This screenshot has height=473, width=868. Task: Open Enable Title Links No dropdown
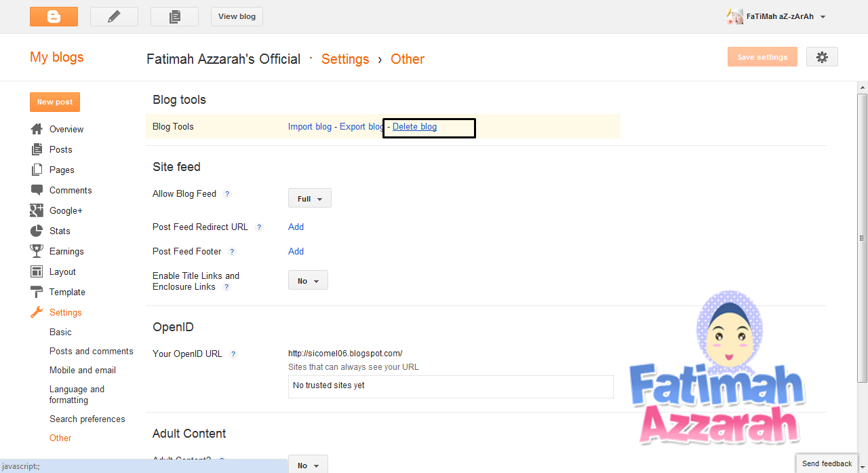308,280
